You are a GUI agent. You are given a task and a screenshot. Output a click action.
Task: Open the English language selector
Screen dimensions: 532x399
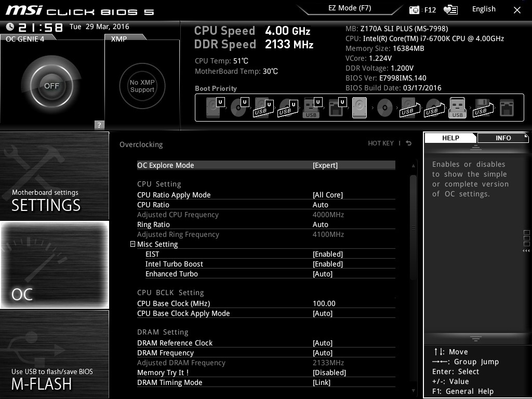(484, 9)
